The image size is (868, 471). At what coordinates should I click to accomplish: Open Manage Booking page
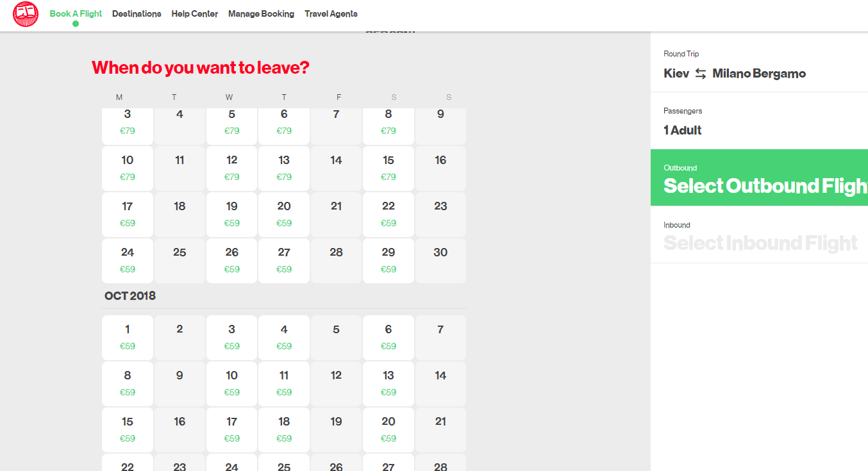pyautogui.click(x=261, y=14)
